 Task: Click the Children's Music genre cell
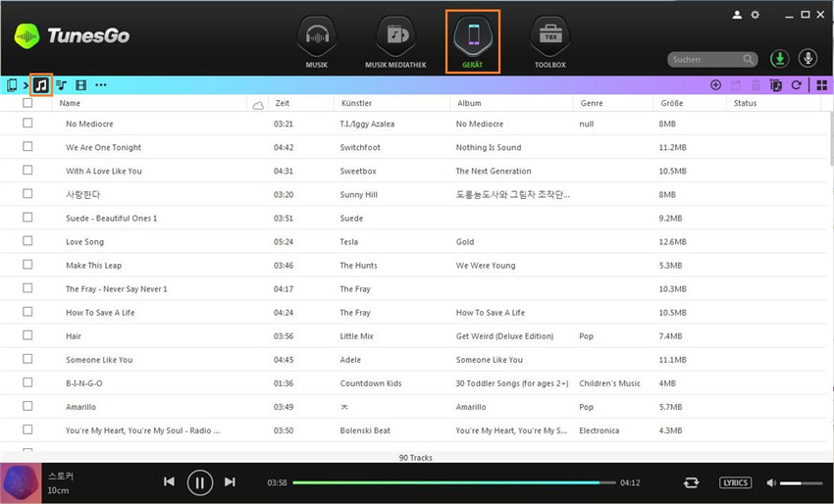[609, 383]
